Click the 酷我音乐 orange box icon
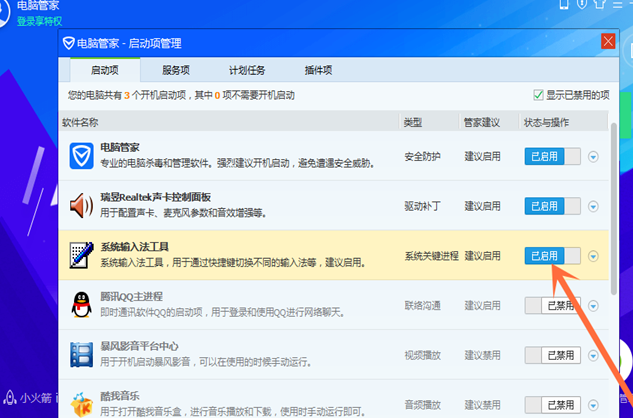This screenshot has width=633, height=418. click(x=82, y=401)
